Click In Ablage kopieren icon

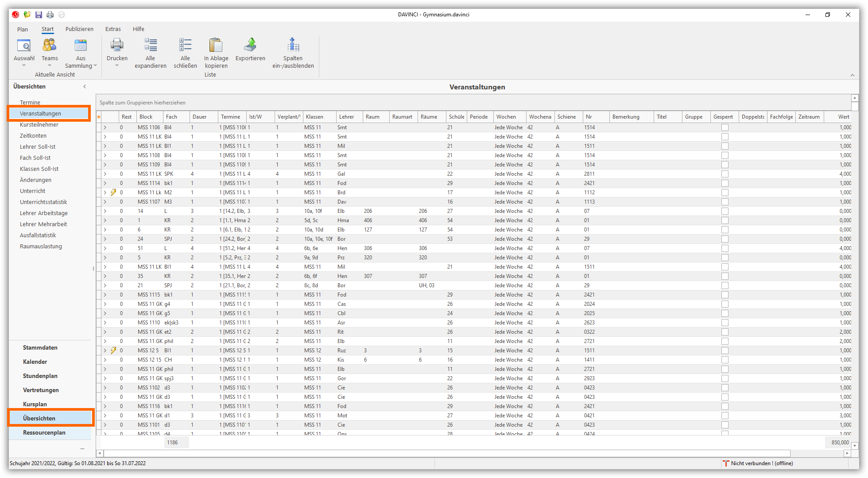(216, 46)
